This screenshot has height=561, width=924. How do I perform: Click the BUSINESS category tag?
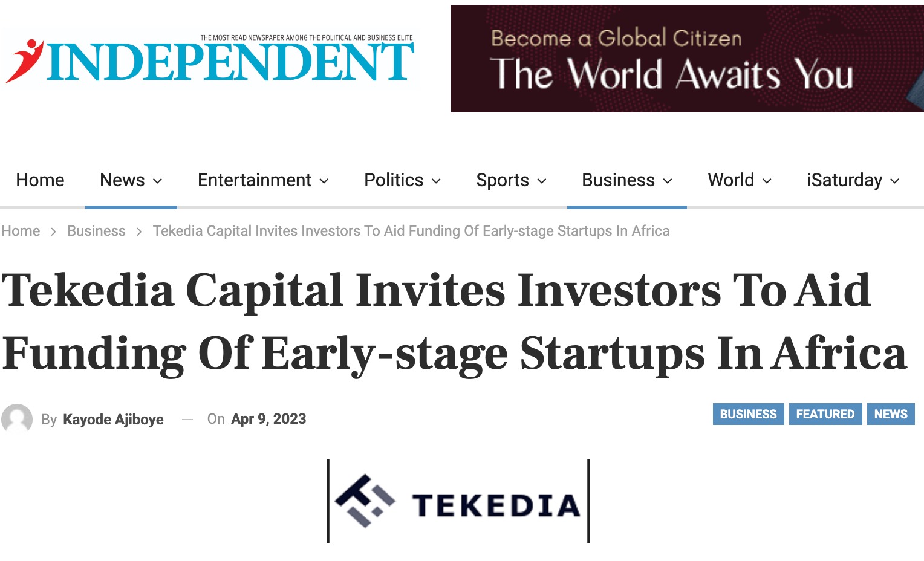pyautogui.click(x=748, y=414)
